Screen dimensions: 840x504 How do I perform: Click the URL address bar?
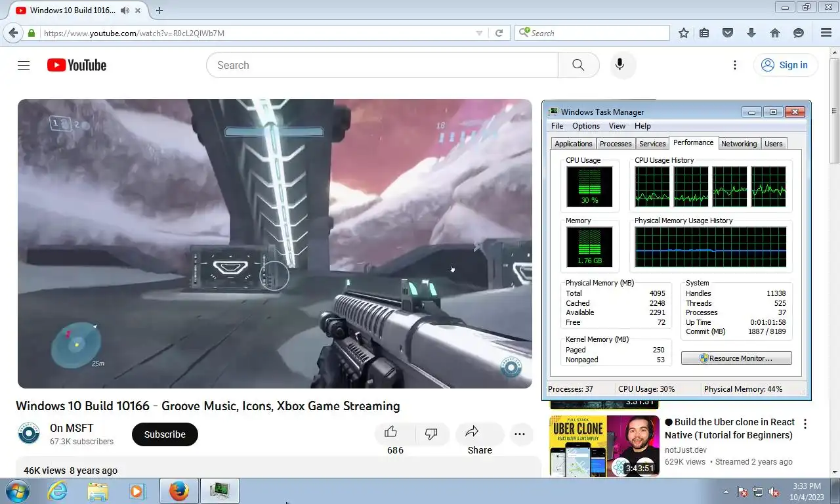[258, 33]
